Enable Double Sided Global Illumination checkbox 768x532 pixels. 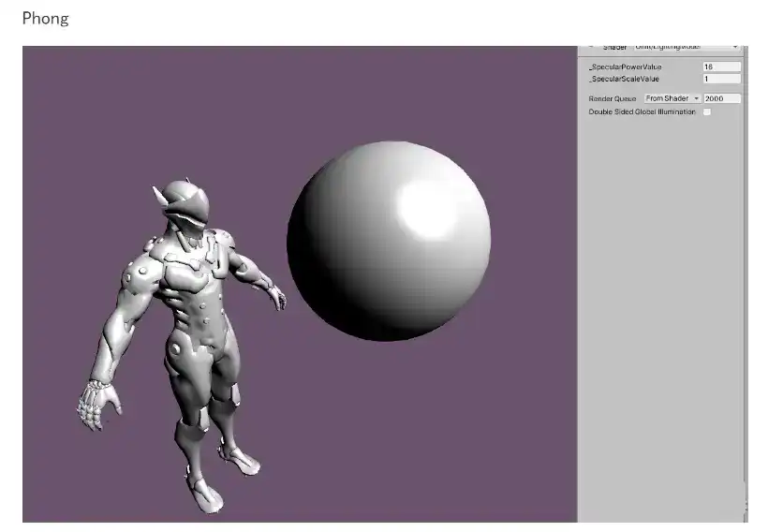click(x=707, y=112)
